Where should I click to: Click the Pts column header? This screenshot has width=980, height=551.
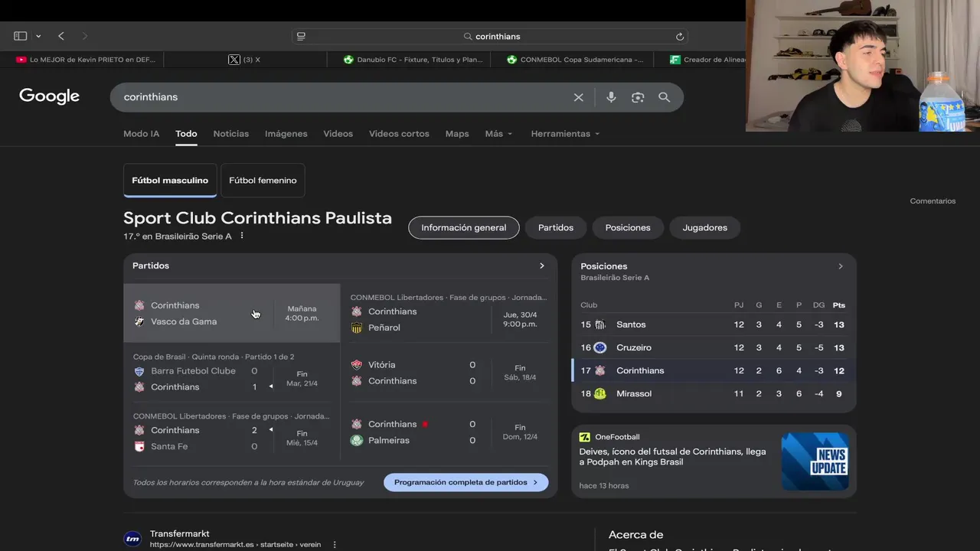[839, 305]
